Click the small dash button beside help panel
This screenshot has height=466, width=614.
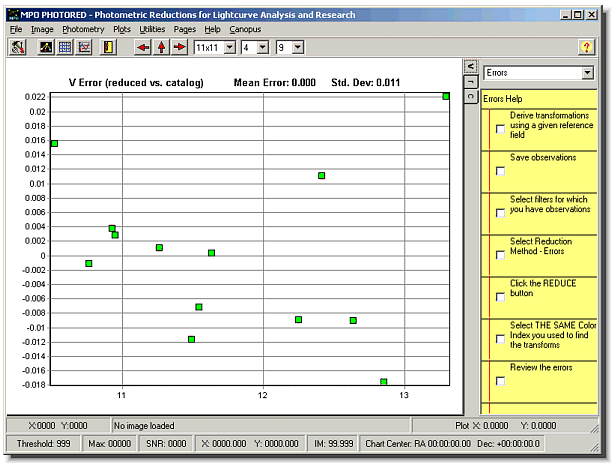pos(471,81)
